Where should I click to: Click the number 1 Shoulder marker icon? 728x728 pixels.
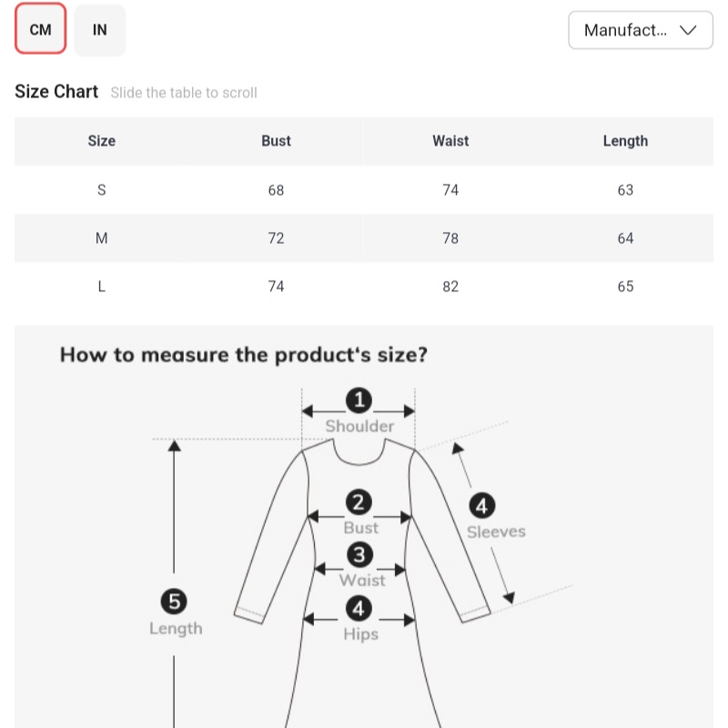(x=359, y=400)
